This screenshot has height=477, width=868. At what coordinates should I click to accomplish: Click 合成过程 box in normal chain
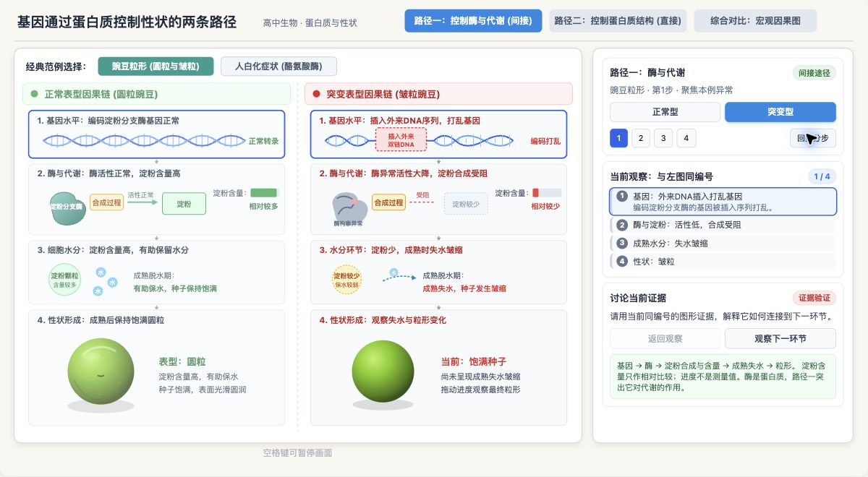point(107,203)
